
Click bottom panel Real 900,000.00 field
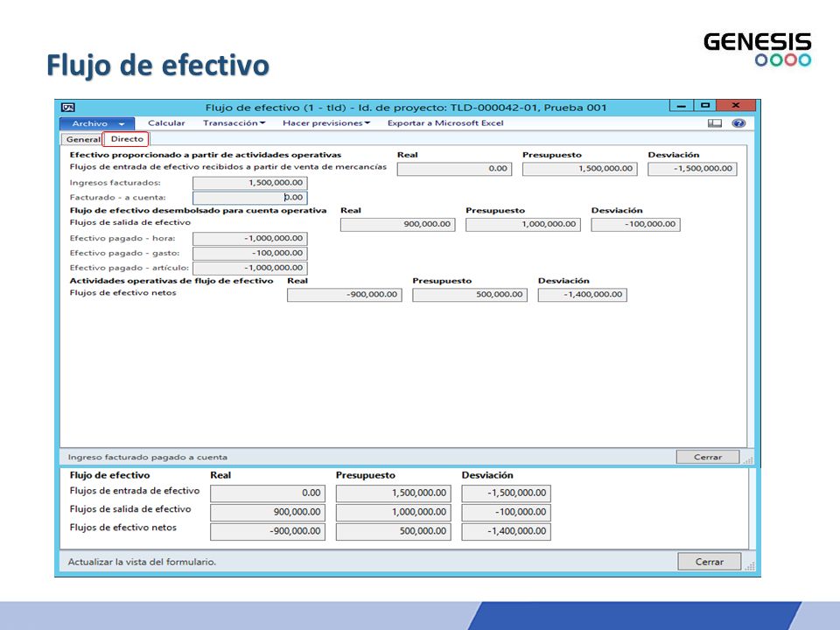(x=268, y=513)
